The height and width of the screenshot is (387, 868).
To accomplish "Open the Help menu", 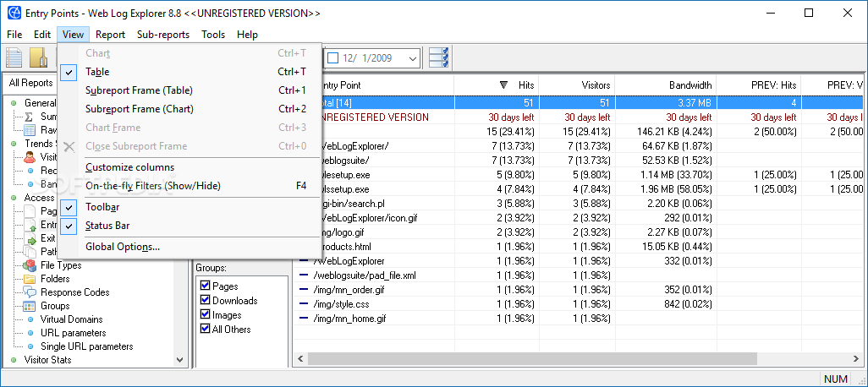I will 247,35.
